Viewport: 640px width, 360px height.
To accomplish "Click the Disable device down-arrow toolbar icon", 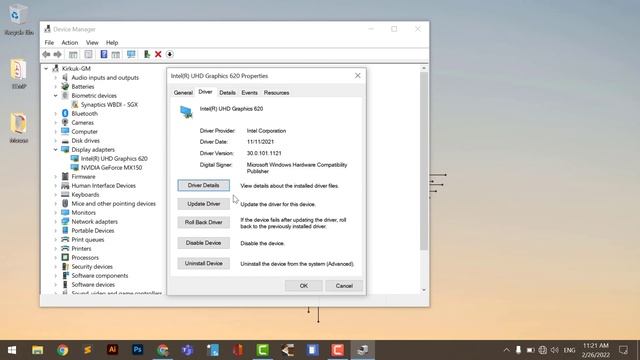I will [x=170, y=54].
